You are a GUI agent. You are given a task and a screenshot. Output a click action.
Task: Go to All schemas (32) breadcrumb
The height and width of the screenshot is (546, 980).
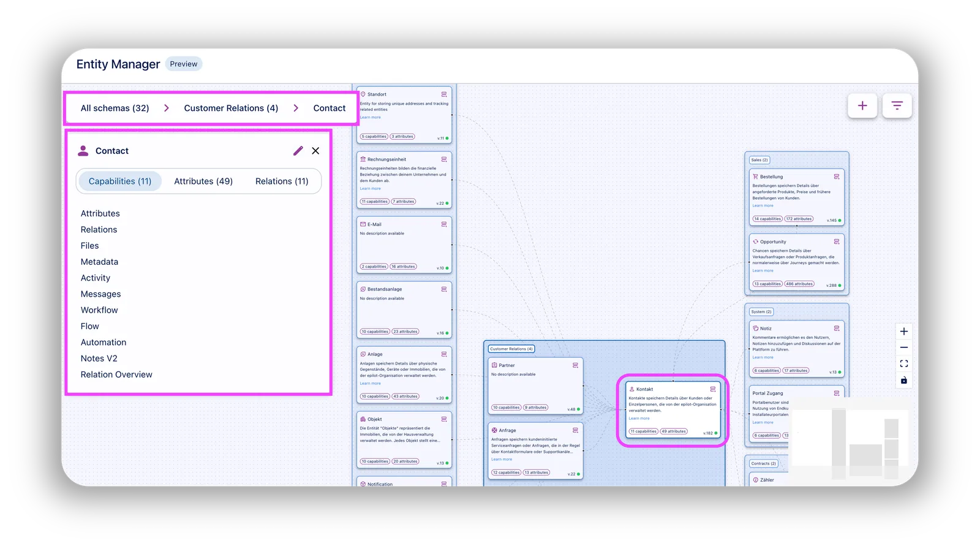[115, 108]
